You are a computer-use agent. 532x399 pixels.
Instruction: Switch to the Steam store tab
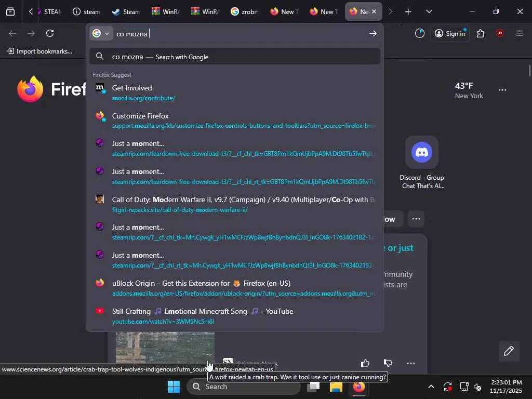point(126,11)
